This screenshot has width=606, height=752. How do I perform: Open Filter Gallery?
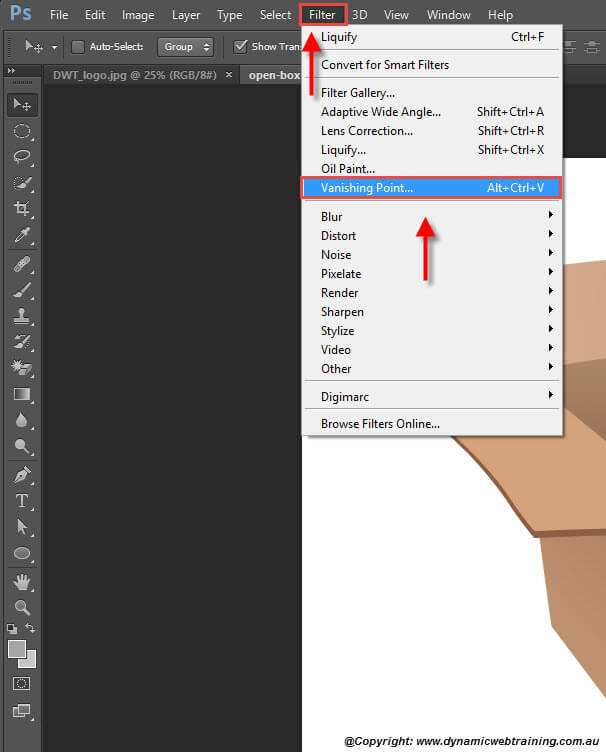[x=432, y=93]
